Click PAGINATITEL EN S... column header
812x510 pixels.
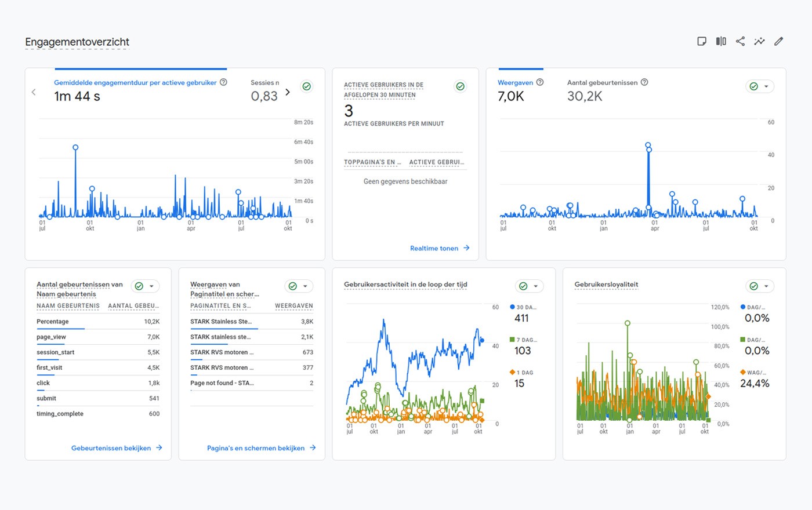coord(220,306)
